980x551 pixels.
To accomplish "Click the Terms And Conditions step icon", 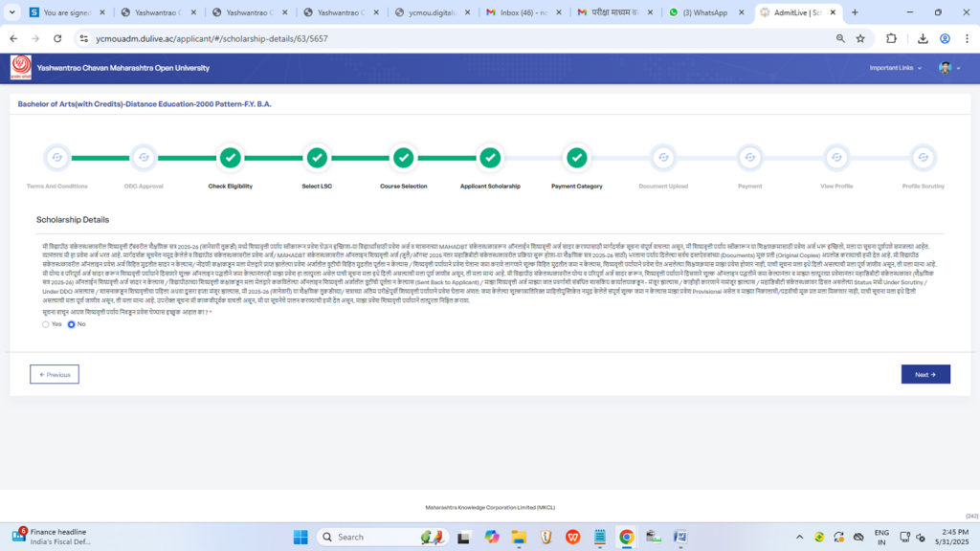I will click(x=56, y=157).
